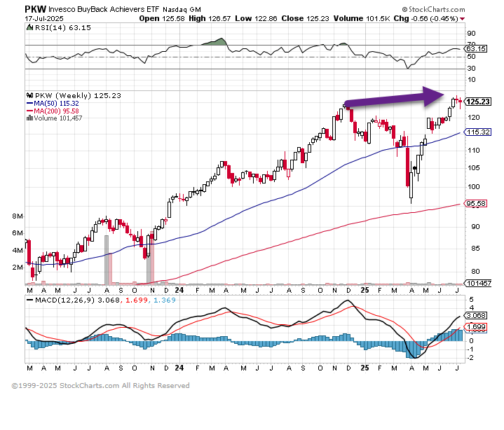The image size is (504, 430).
Task: Click the PKW (Weekly) 125.23 legend
Action: coord(78,96)
